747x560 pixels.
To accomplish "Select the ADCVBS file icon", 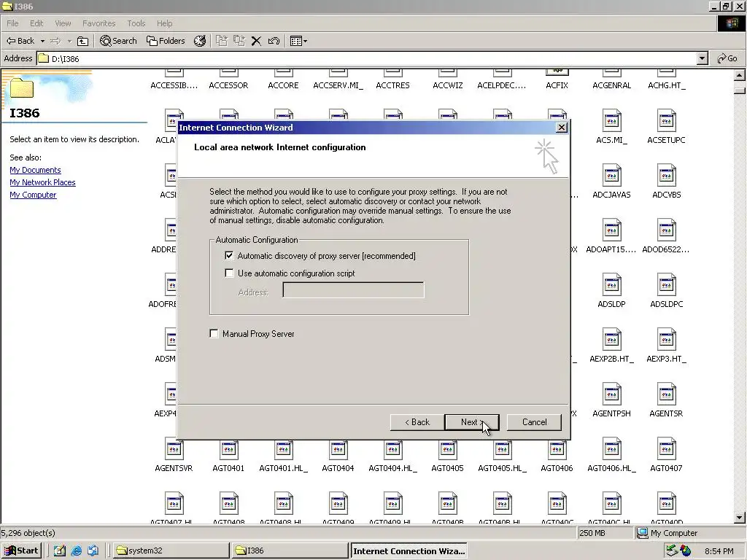I will point(666,175).
